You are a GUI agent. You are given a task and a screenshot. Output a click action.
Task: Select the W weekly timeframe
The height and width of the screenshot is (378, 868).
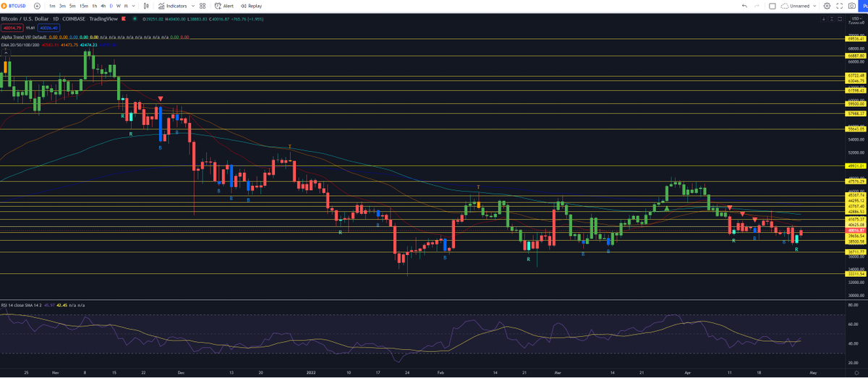(x=117, y=6)
